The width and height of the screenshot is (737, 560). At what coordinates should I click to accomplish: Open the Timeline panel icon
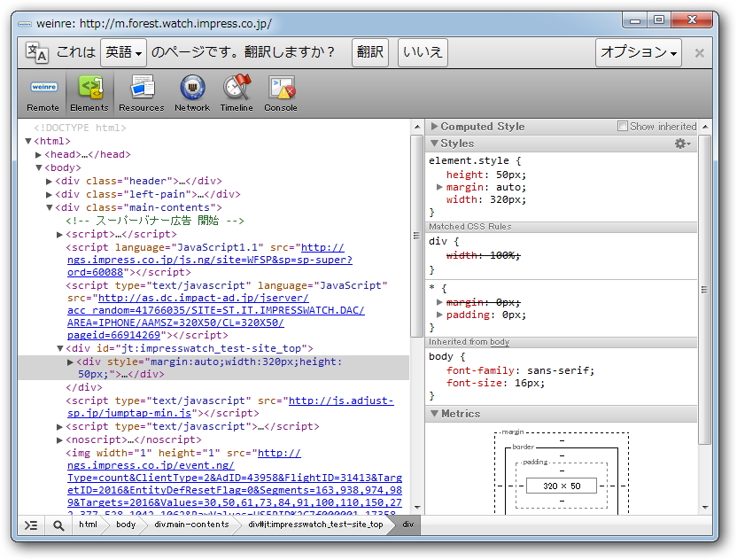pos(237,93)
